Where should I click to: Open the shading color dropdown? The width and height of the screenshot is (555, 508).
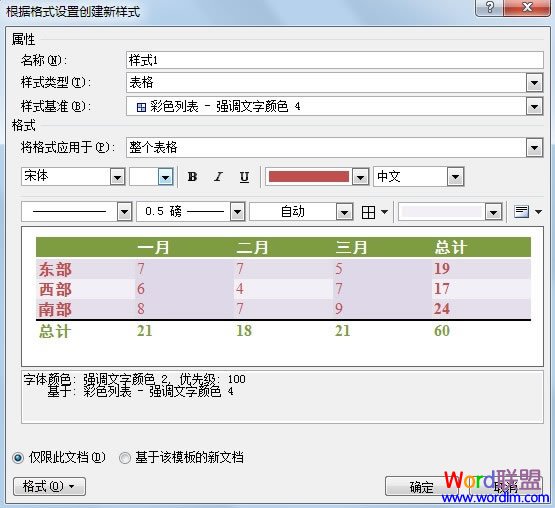[x=493, y=212]
